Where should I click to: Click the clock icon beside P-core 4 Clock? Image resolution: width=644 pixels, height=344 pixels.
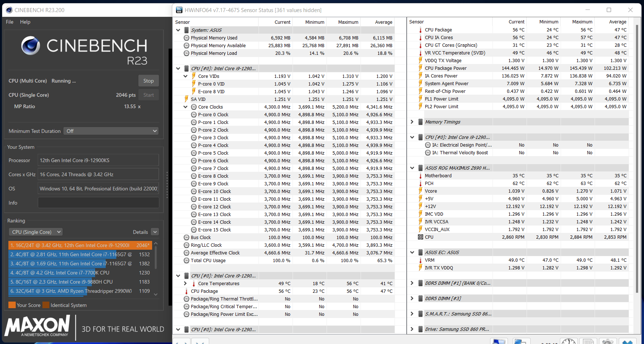tap(194, 145)
